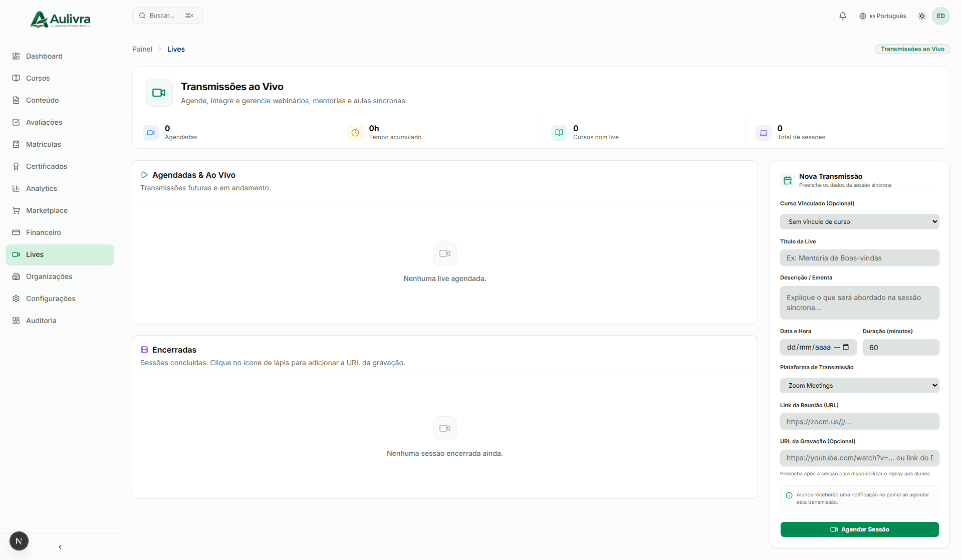Click the search magnifier icon
Image resolution: width=962 pixels, height=560 pixels.
tap(142, 16)
